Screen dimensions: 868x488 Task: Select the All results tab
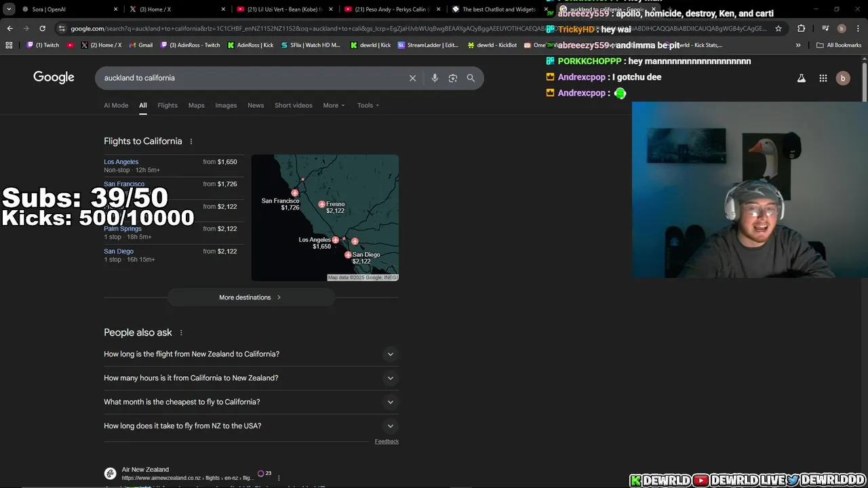[x=143, y=105]
